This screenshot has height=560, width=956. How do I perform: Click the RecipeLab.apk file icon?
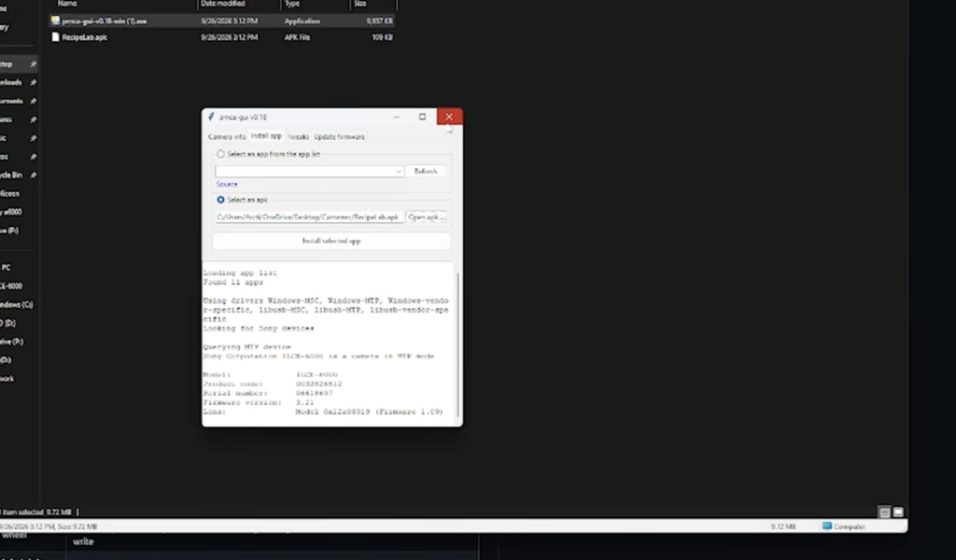coord(55,37)
